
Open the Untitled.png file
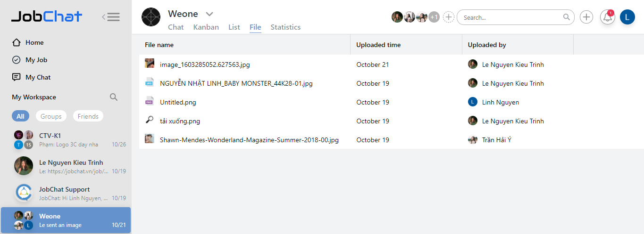pyautogui.click(x=178, y=102)
